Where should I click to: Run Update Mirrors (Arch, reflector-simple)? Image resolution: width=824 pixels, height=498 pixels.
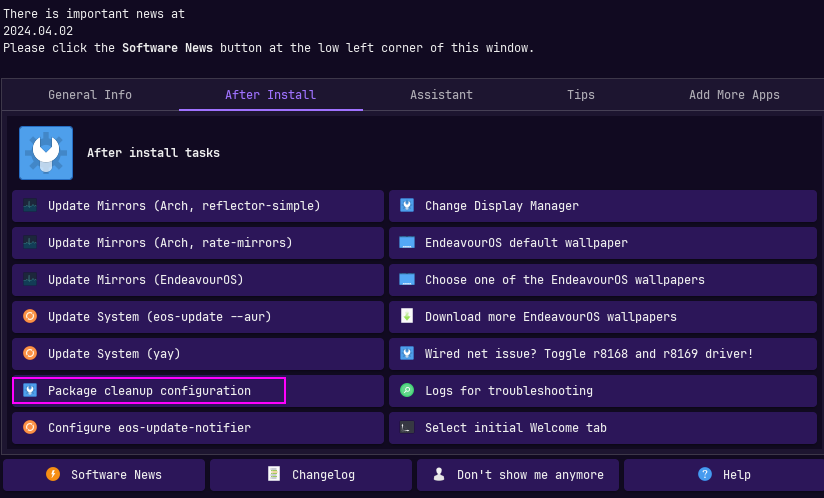click(x=198, y=206)
